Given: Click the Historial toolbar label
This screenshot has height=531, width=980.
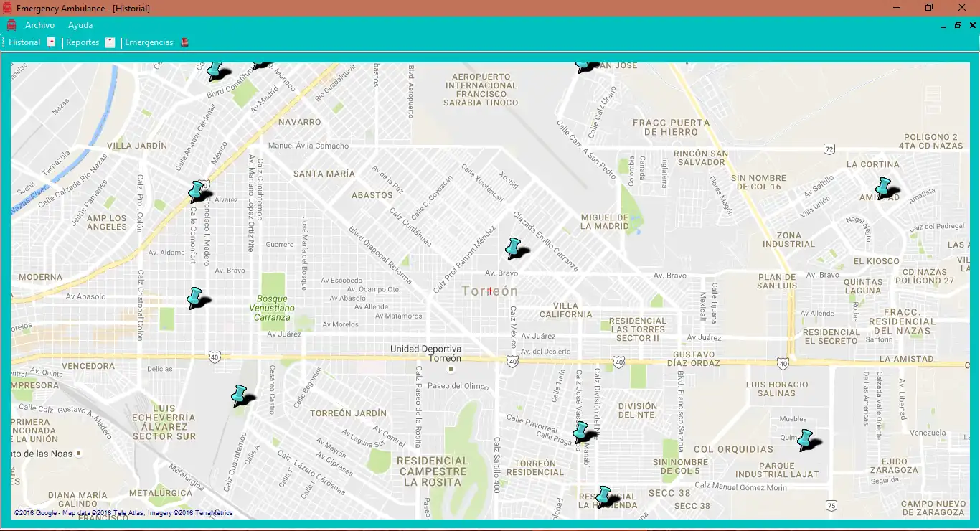Looking at the screenshot, I should click(x=24, y=42).
